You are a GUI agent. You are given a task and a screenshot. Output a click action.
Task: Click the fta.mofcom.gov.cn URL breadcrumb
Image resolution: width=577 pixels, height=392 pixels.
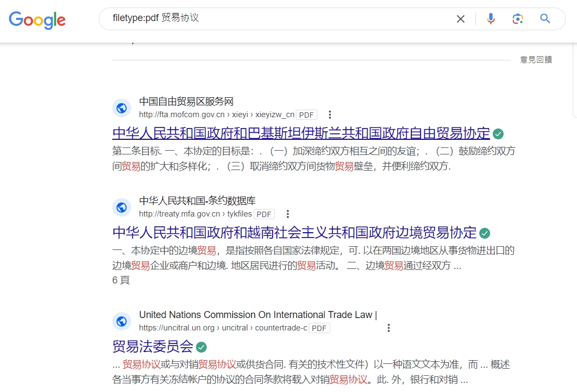point(217,114)
